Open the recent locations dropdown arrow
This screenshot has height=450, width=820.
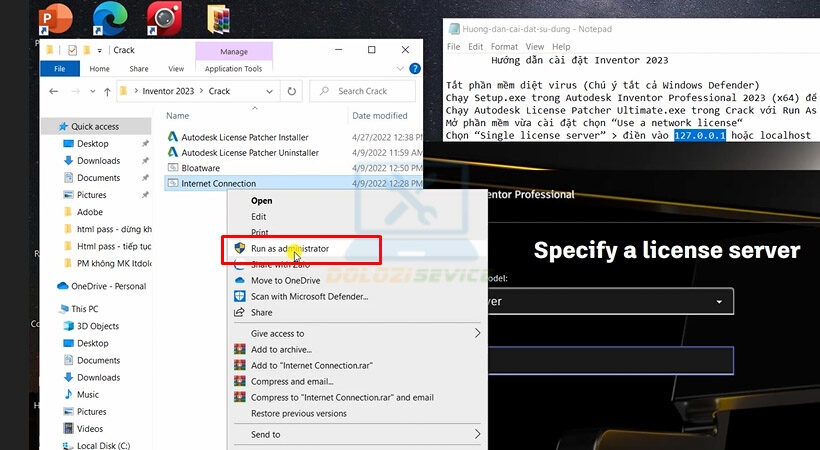tap(93, 92)
